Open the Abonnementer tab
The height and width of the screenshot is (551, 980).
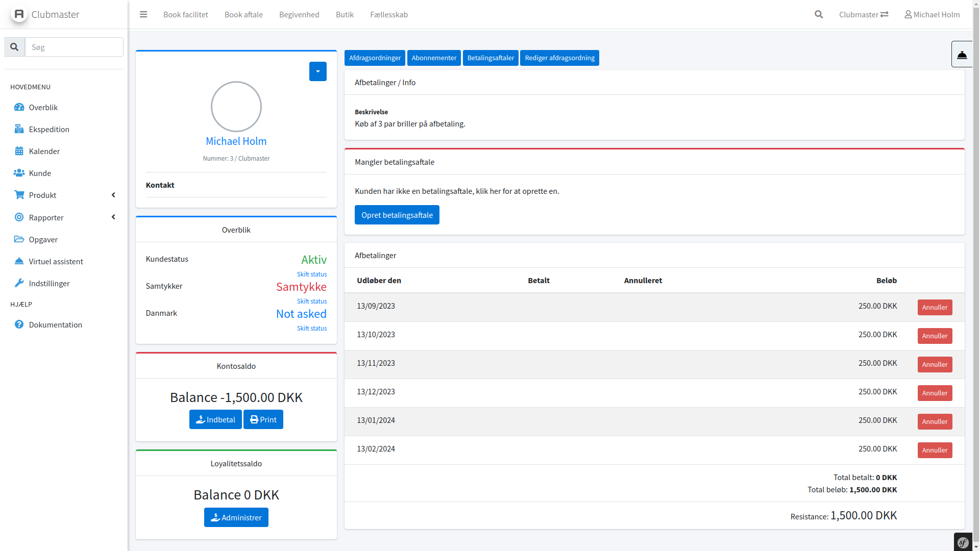coord(434,58)
